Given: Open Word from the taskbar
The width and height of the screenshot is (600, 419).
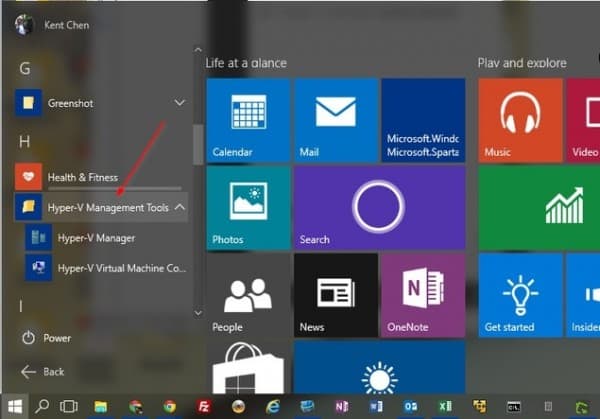Looking at the screenshot, I should point(376,406).
